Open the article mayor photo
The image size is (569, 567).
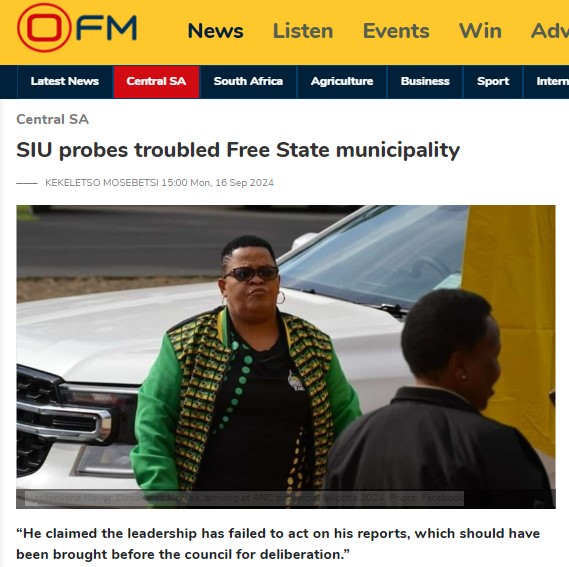pos(286,356)
